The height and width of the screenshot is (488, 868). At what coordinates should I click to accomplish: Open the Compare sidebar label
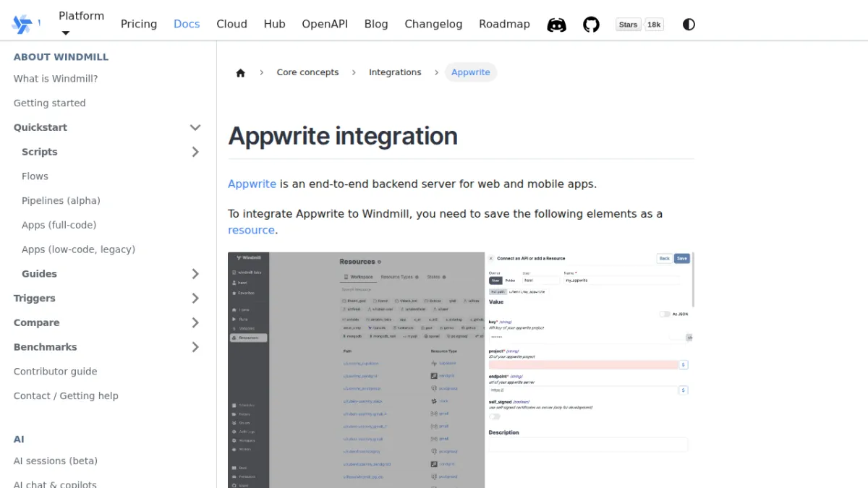tap(37, 322)
